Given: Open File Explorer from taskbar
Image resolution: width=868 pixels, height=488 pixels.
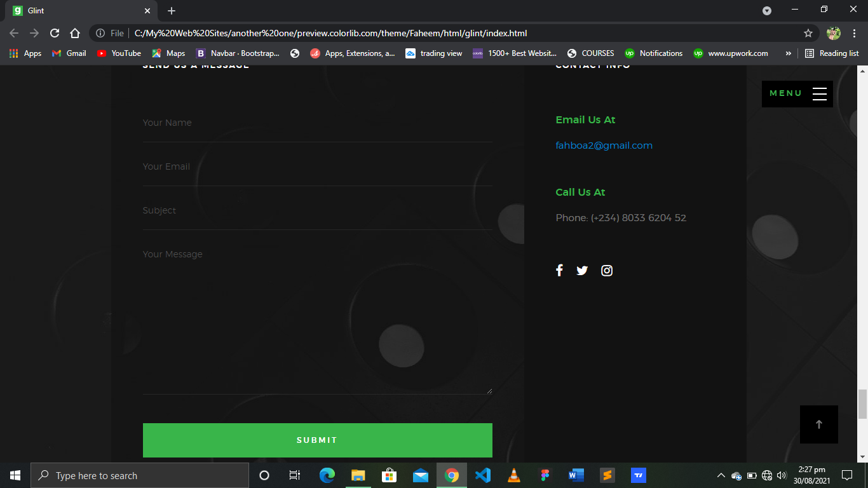Looking at the screenshot, I should point(358,475).
